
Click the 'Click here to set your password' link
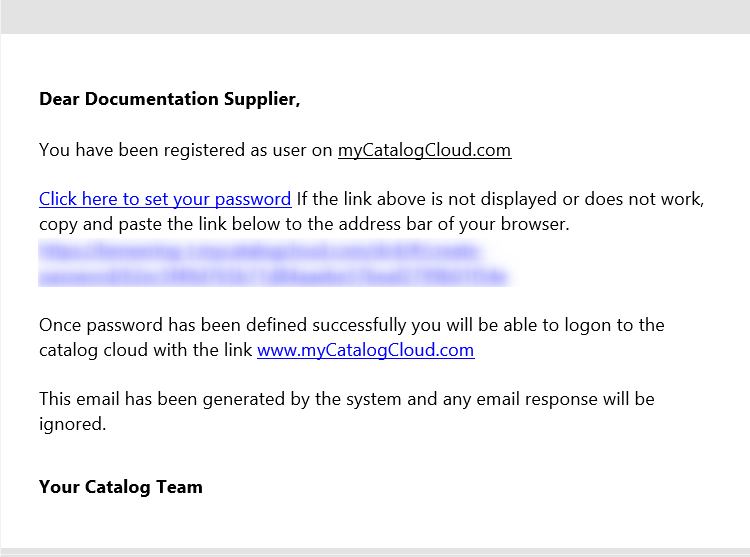coord(165,199)
